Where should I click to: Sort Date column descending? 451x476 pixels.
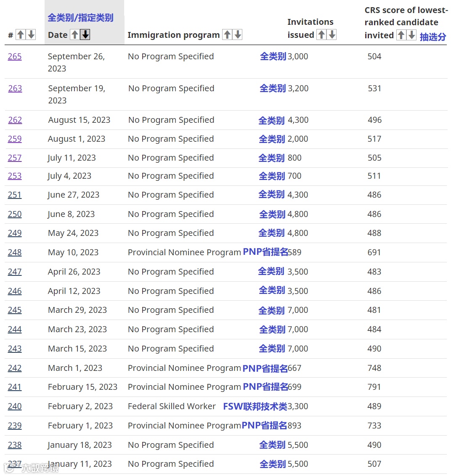click(85, 34)
